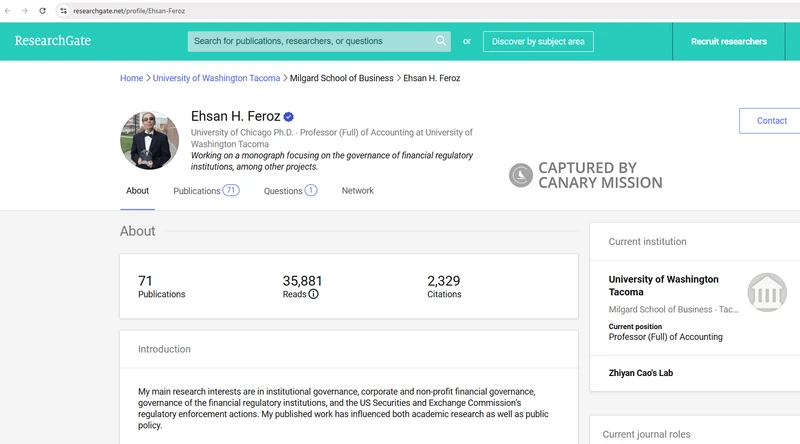Open Discover by subject area

click(x=538, y=41)
